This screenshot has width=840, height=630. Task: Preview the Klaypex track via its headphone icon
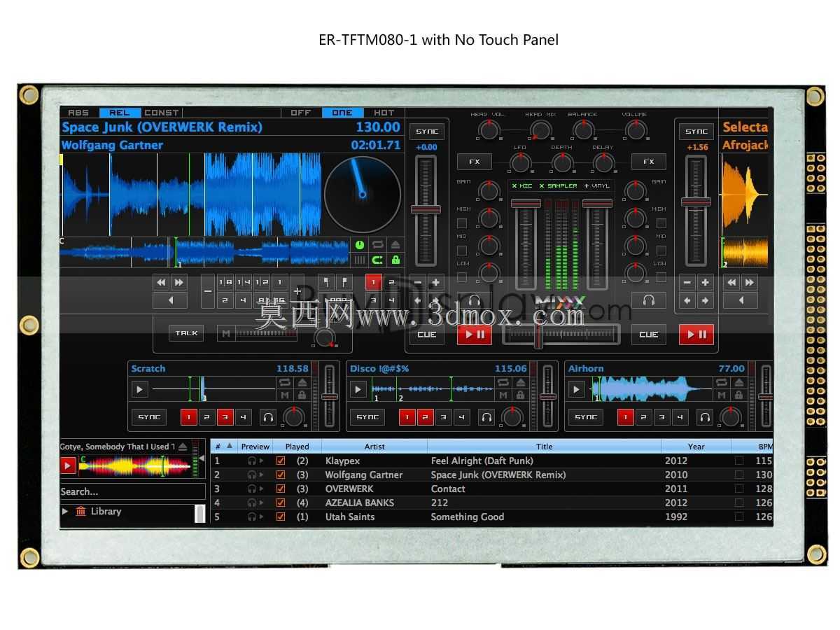click(252, 461)
